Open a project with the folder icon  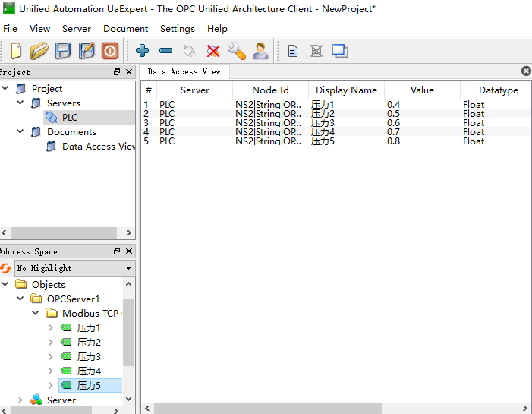click(39, 51)
